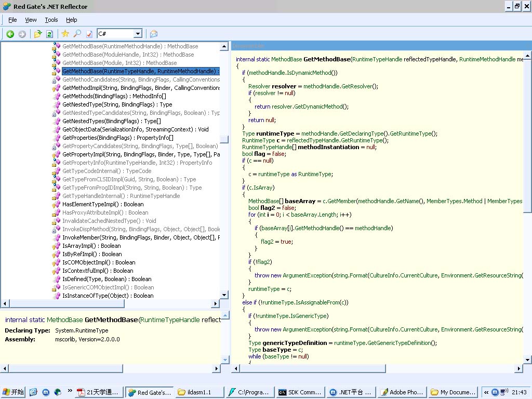This screenshot has width=532, height=399.
Task: Select GetNestedType(String, BindingFlags) item
Action: point(117,104)
